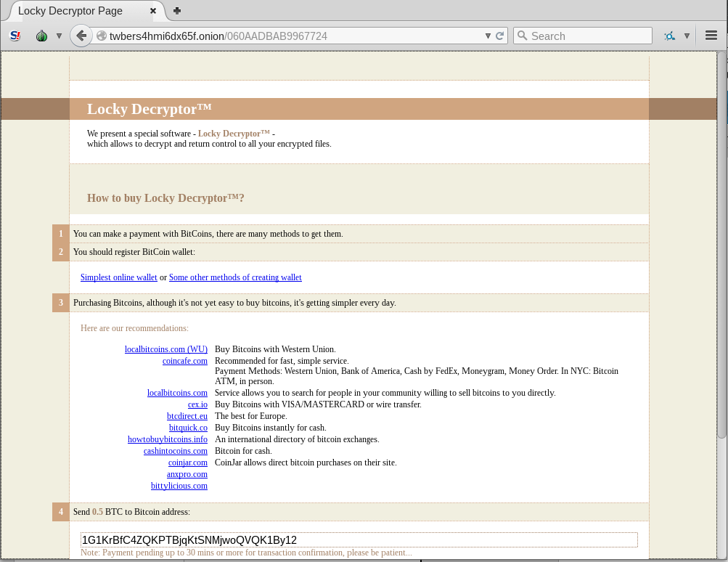The width and height of the screenshot is (728, 562).
Task: Click the globe site identity icon
Action: (102, 36)
